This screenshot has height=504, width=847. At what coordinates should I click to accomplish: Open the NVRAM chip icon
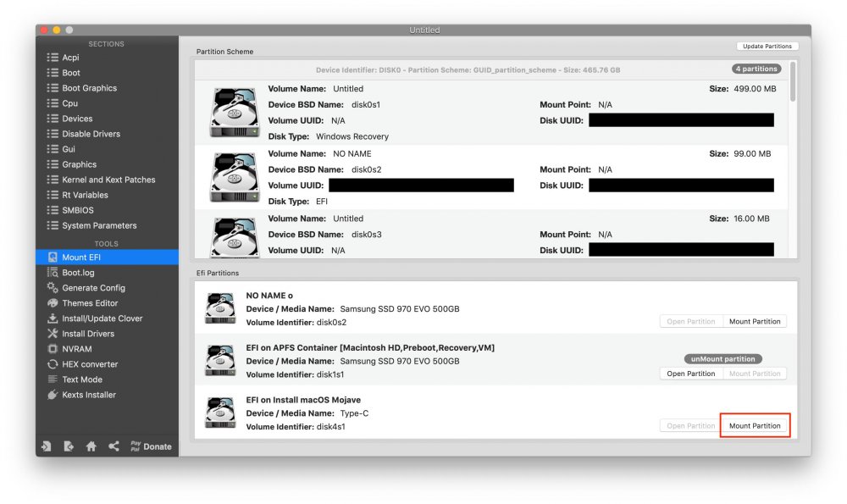pos(53,349)
